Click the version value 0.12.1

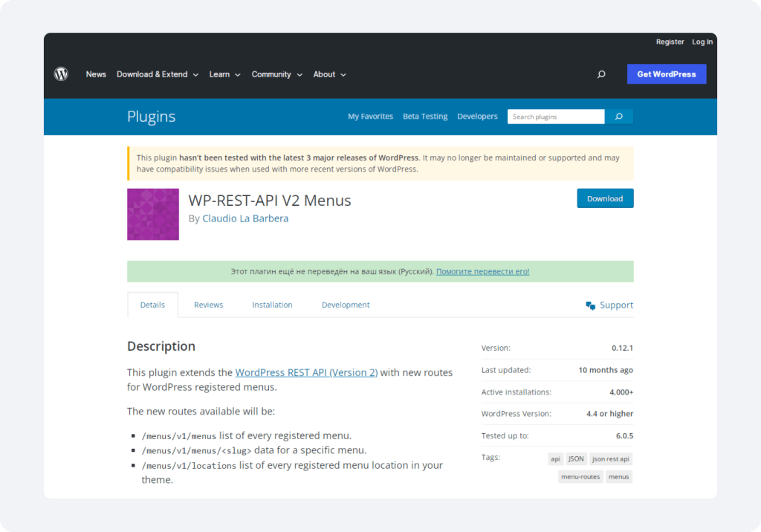[x=622, y=348]
